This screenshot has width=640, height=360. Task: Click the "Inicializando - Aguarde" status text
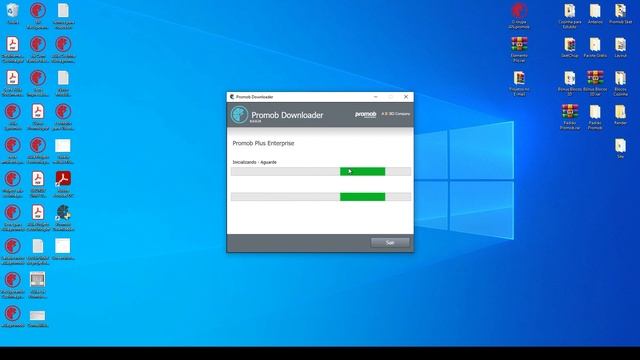pyautogui.click(x=254, y=162)
